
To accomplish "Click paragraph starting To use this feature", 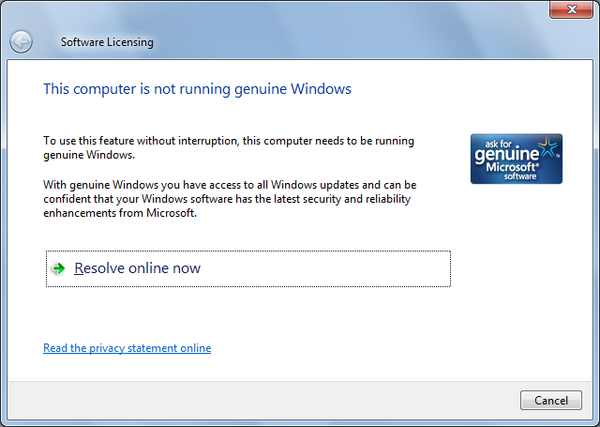I will pos(229,148).
